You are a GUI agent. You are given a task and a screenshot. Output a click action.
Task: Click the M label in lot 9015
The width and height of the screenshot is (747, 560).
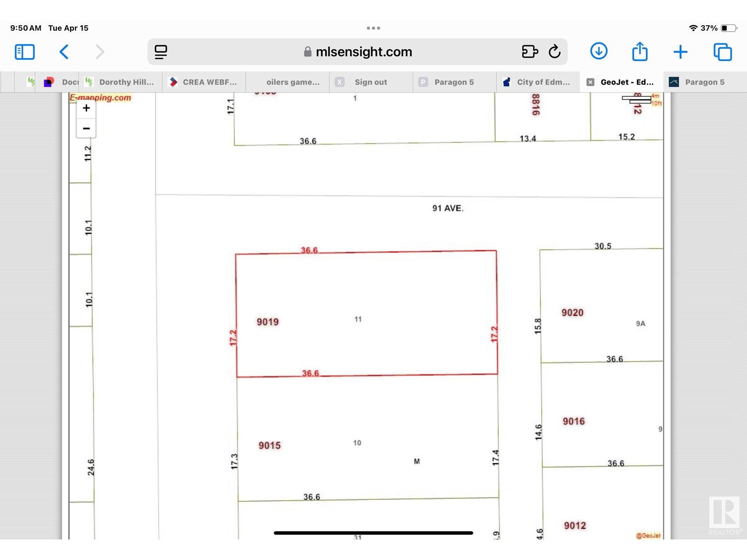click(x=417, y=462)
